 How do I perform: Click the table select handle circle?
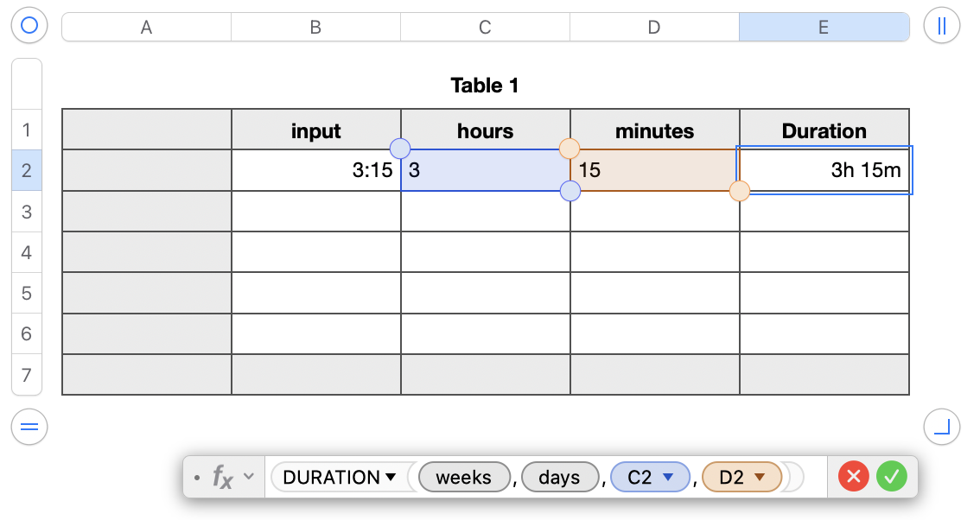pyautogui.click(x=29, y=26)
